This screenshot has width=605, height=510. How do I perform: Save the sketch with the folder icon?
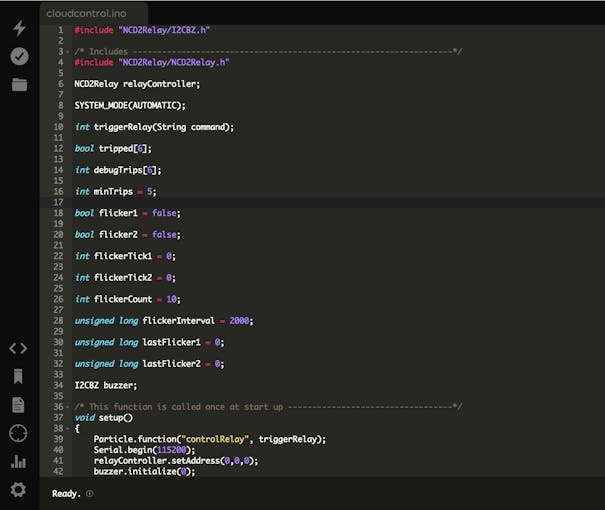19,84
